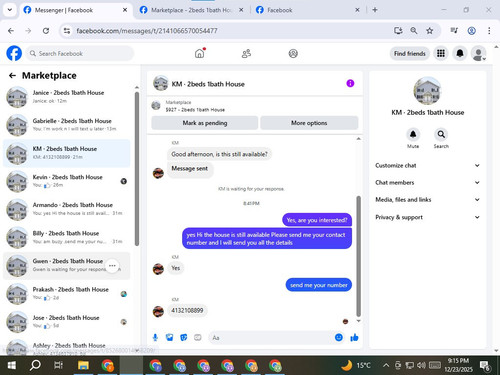Reload the page in the browser
The width and height of the screenshot is (500, 375).
pos(46,31)
